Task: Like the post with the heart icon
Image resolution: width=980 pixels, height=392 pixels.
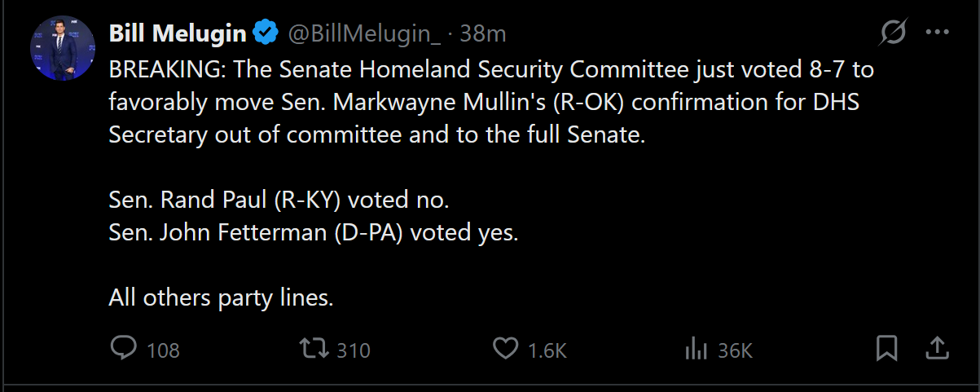Action: pos(506,349)
